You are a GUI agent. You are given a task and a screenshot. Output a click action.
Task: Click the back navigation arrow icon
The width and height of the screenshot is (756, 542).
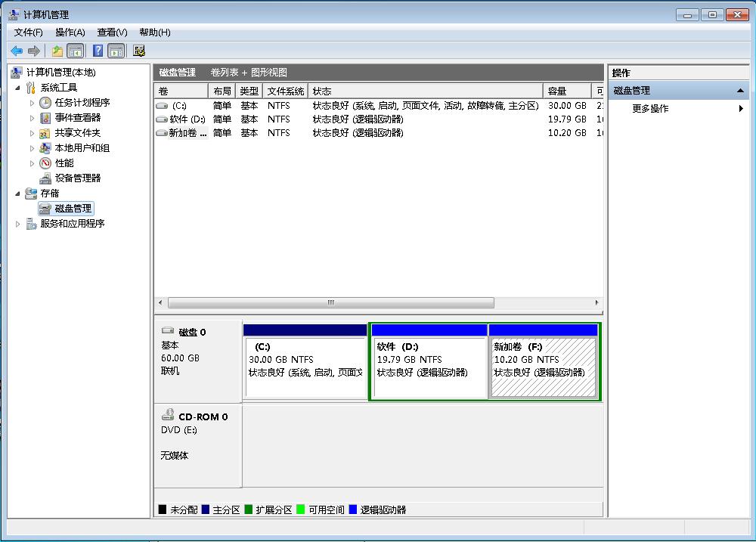pos(15,51)
